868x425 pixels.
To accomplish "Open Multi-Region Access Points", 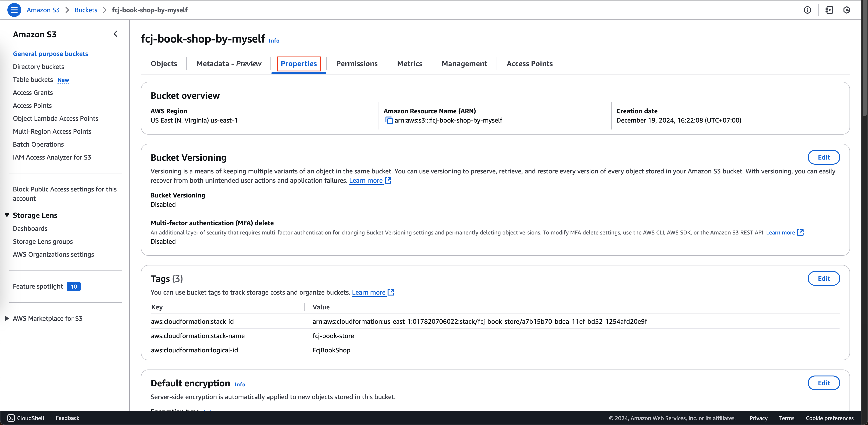I will coord(52,131).
